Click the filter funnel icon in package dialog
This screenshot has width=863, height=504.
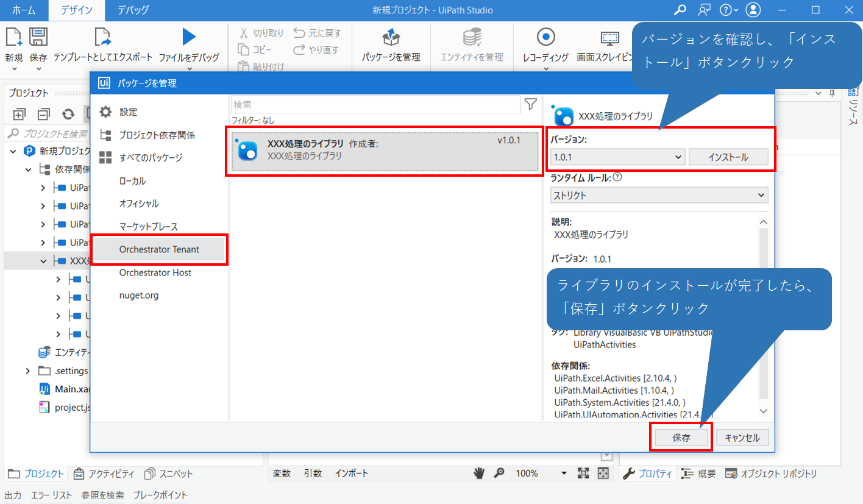click(x=531, y=104)
